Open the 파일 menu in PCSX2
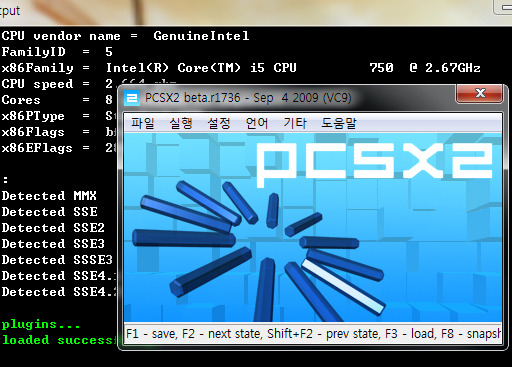The height and width of the screenshot is (367, 512). 142,123
